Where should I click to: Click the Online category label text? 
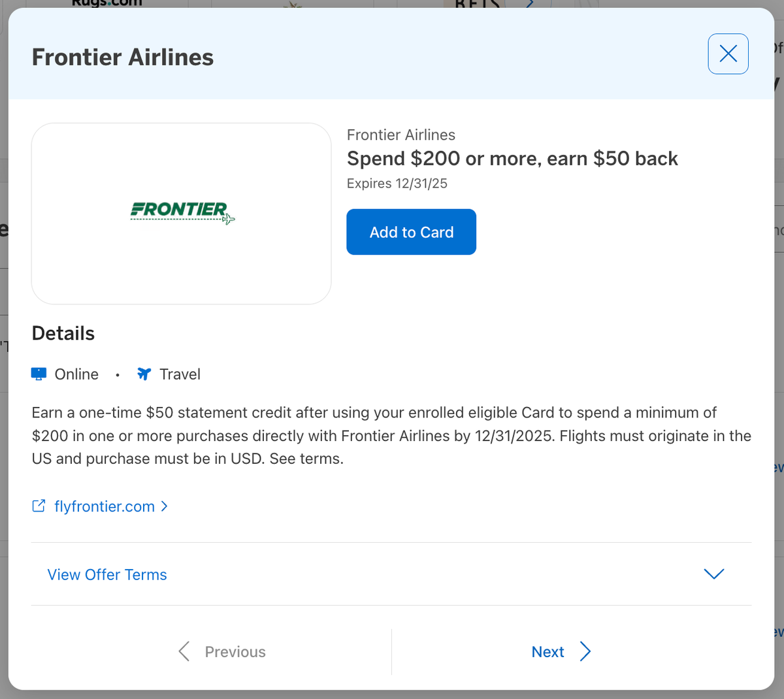tap(76, 374)
